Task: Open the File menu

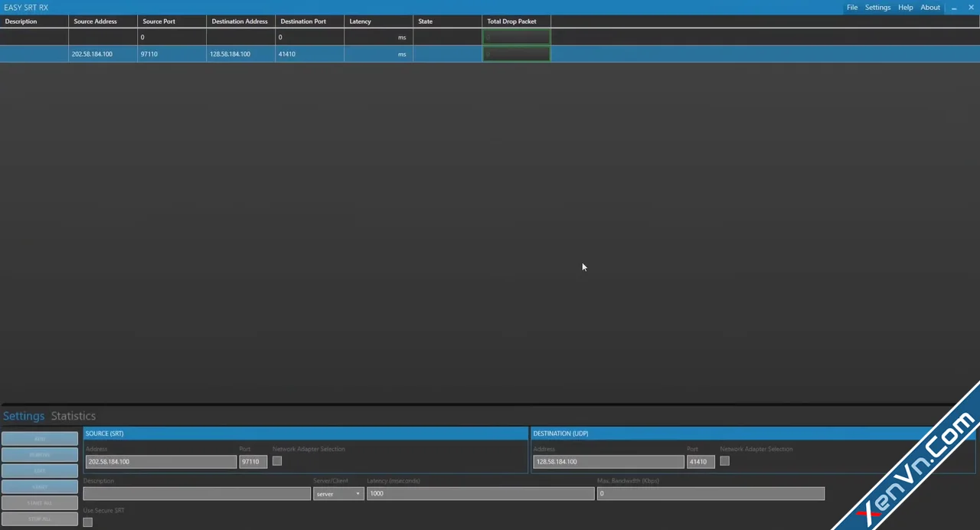Action: [x=852, y=8]
